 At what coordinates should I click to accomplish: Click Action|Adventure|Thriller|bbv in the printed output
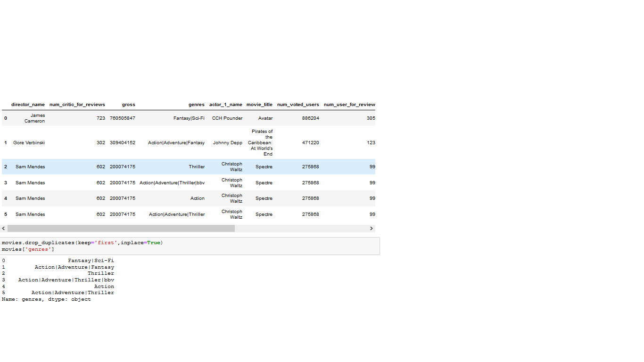coord(66,280)
